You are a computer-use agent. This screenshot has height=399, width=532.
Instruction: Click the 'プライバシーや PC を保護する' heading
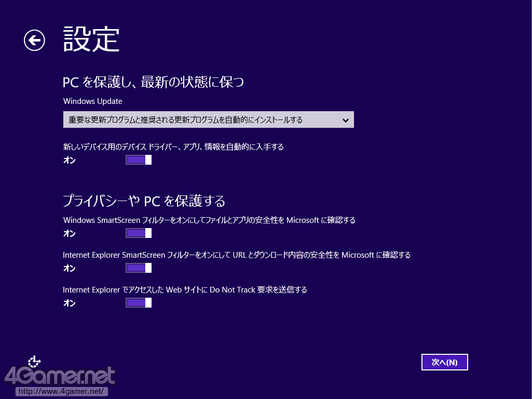coord(144,201)
